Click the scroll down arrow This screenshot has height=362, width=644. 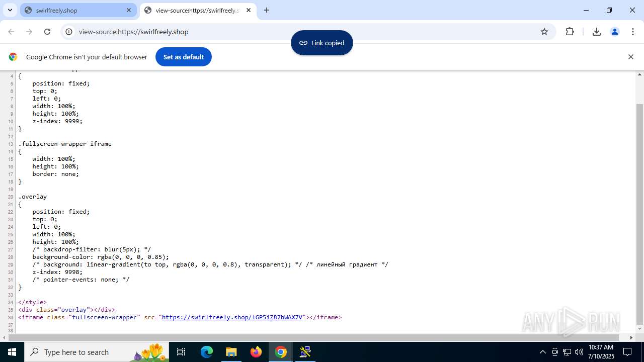[640, 329]
